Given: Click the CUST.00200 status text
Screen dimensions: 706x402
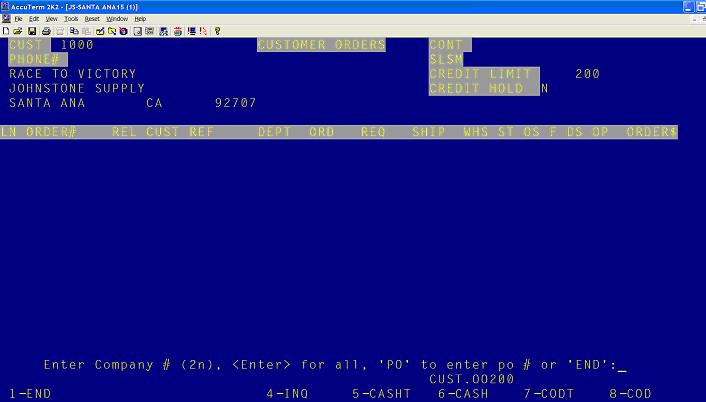Looking at the screenshot, I should 471,379.
